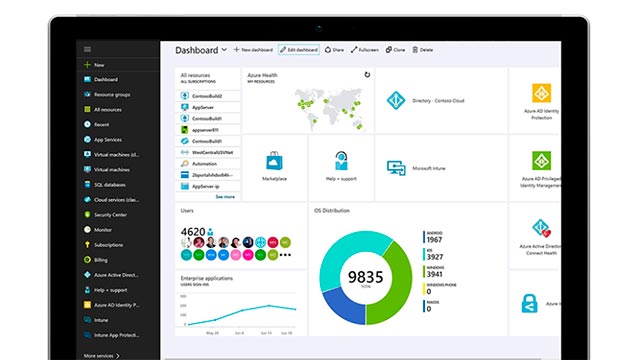Click the Enterprise applications line chart
Screen dimensions: 640x360
241,314
